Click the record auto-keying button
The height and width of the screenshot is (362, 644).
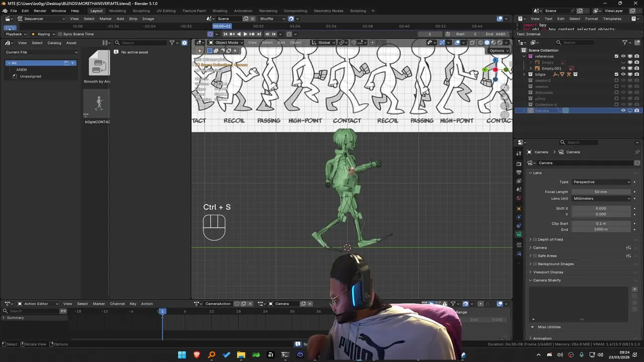210,34
